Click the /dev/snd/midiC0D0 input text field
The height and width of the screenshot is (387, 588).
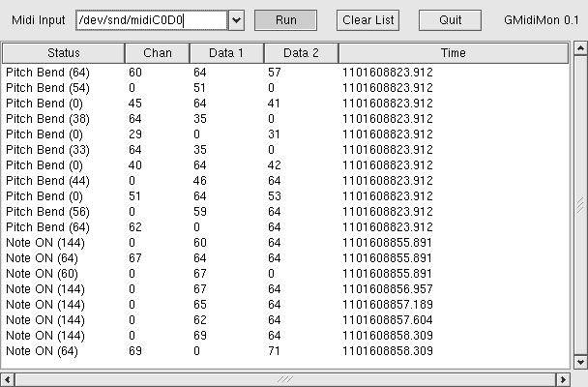[x=152, y=20]
